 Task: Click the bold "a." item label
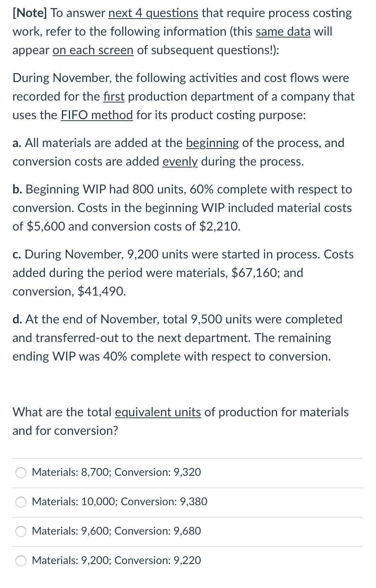(x=17, y=143)
